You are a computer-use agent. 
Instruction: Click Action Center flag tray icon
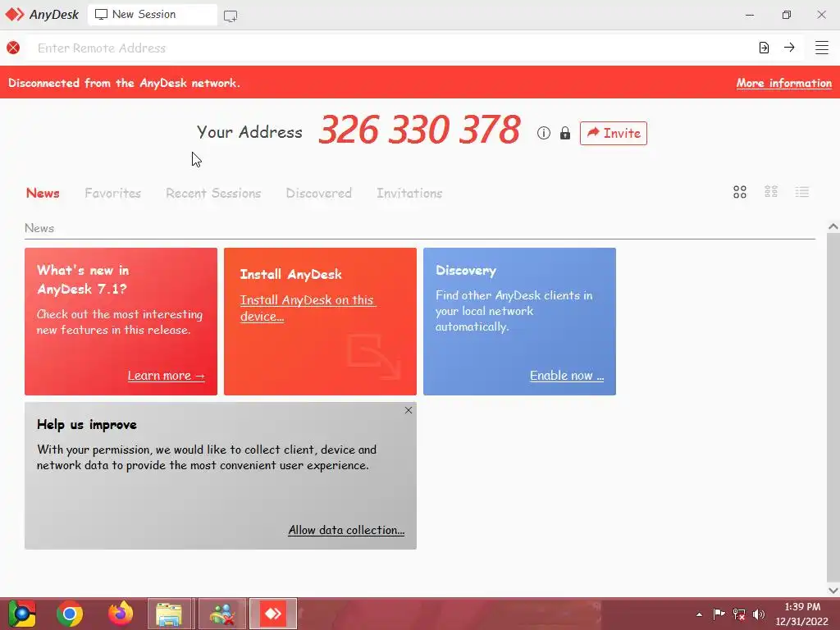coord(719,614)
